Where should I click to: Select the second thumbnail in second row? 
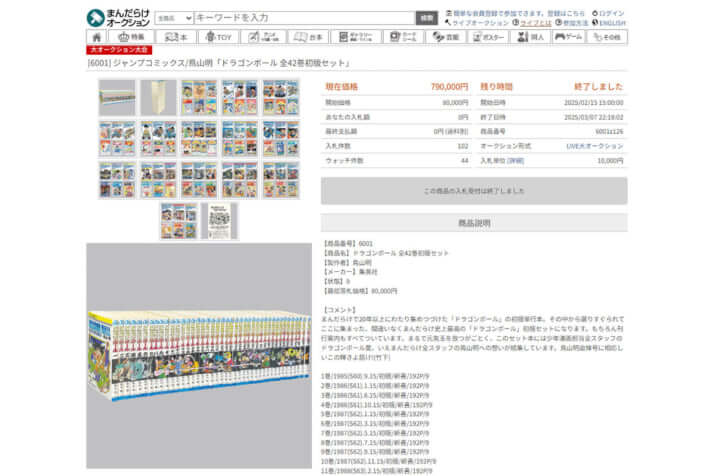(x=158, y=139)
